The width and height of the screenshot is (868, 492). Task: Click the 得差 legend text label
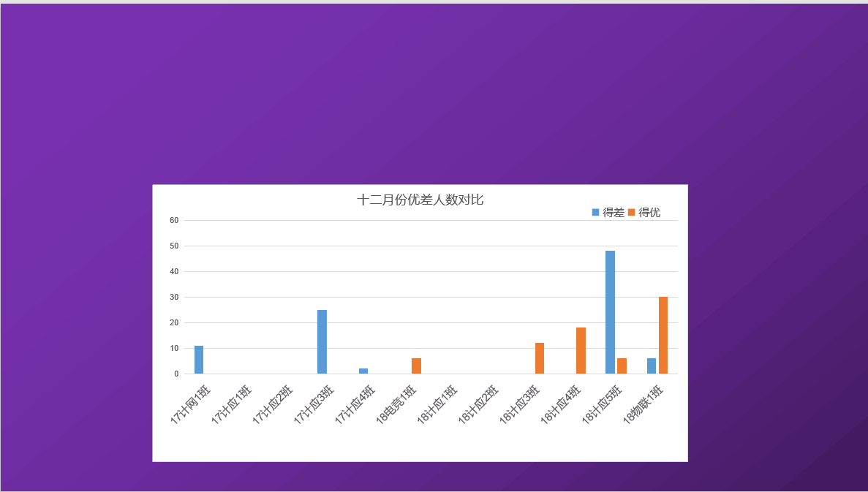614,213
